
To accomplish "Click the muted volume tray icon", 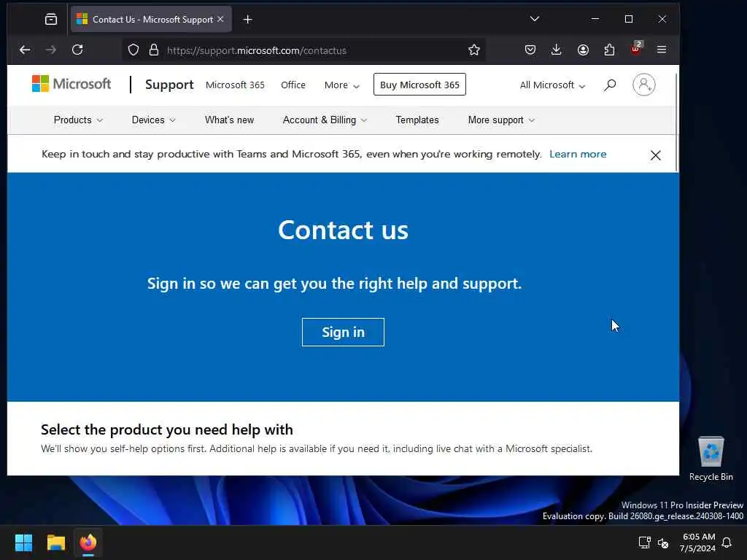I will pyautogui.click(x=662, y=542).
